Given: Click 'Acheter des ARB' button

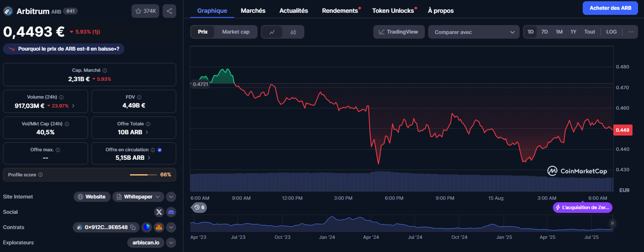Looking at the screenshot, I should click(610, 8).
